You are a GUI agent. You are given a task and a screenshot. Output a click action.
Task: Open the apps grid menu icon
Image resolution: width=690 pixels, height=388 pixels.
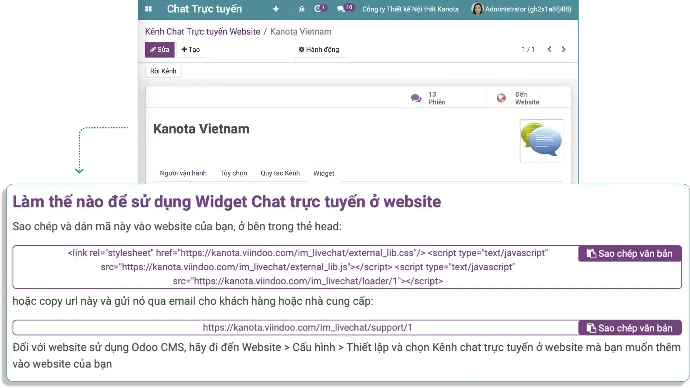[148, 9]
